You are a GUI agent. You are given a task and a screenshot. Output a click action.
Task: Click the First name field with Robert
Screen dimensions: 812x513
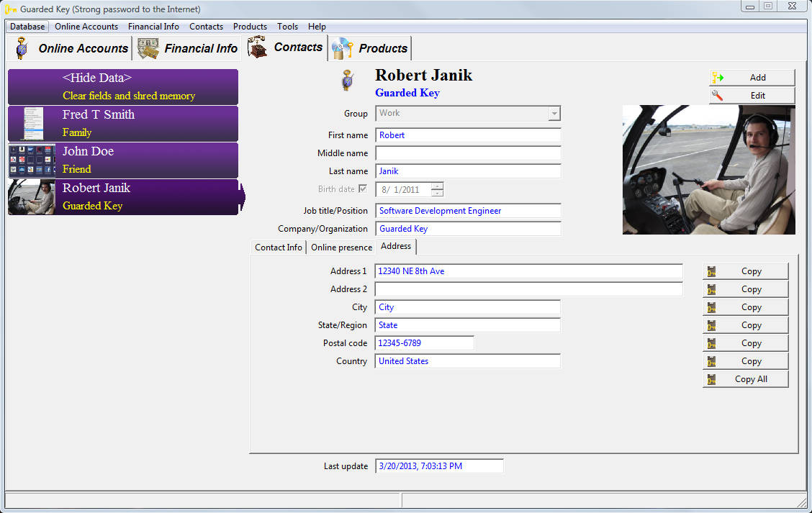pos(468,135)
